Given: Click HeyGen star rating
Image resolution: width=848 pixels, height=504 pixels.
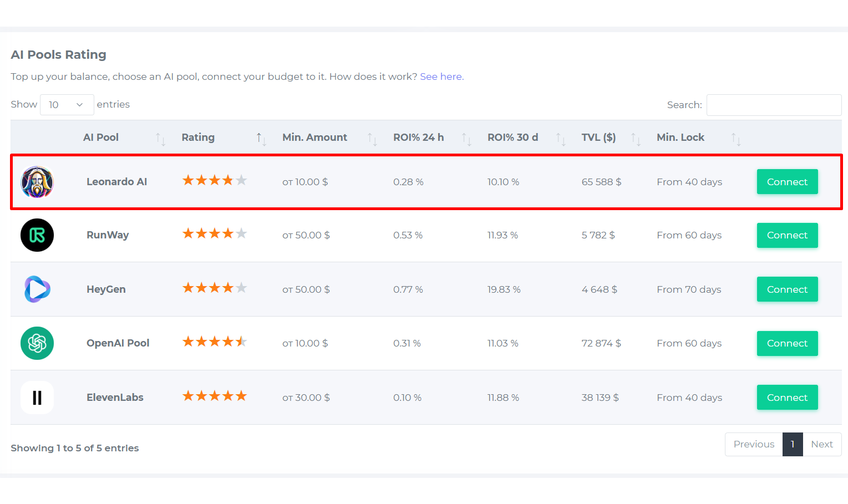Looking at the screenshot, I should [215, 288].
